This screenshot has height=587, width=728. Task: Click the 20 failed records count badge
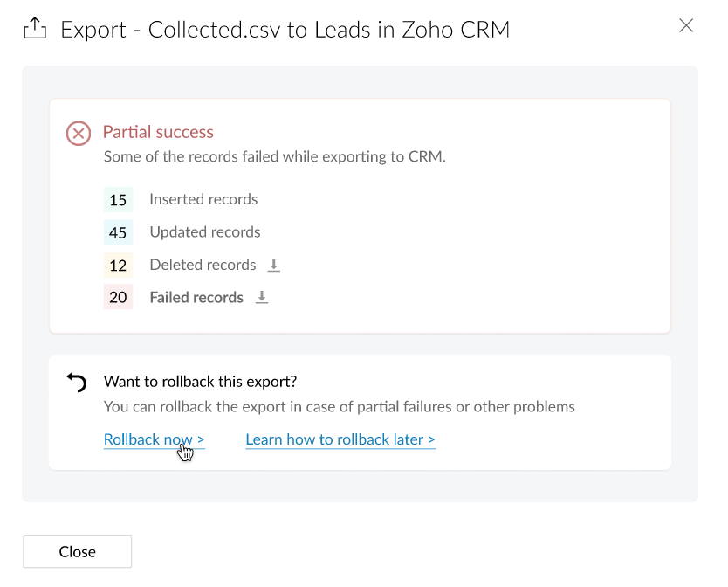[x=118, y=298]
